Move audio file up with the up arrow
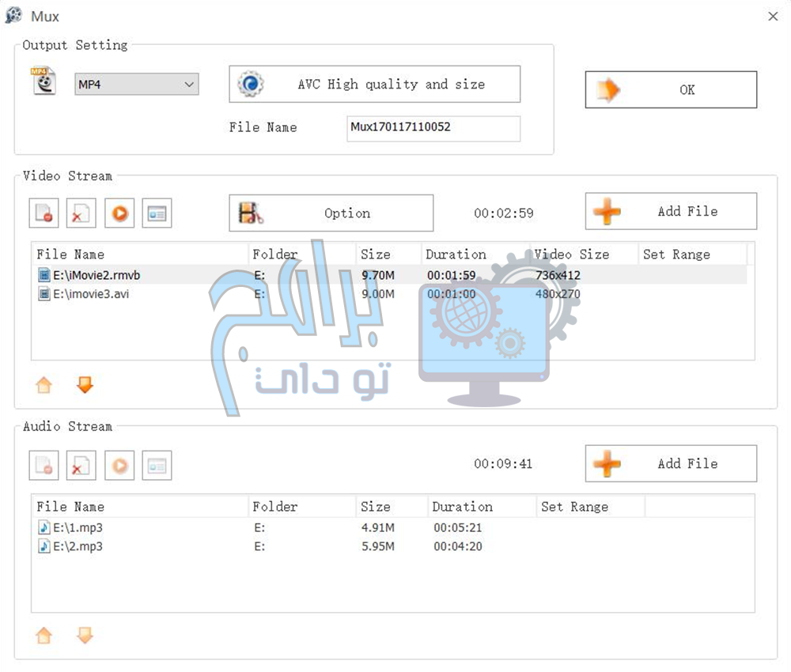This screenshot has width=791, height=672. click(44, 636)
